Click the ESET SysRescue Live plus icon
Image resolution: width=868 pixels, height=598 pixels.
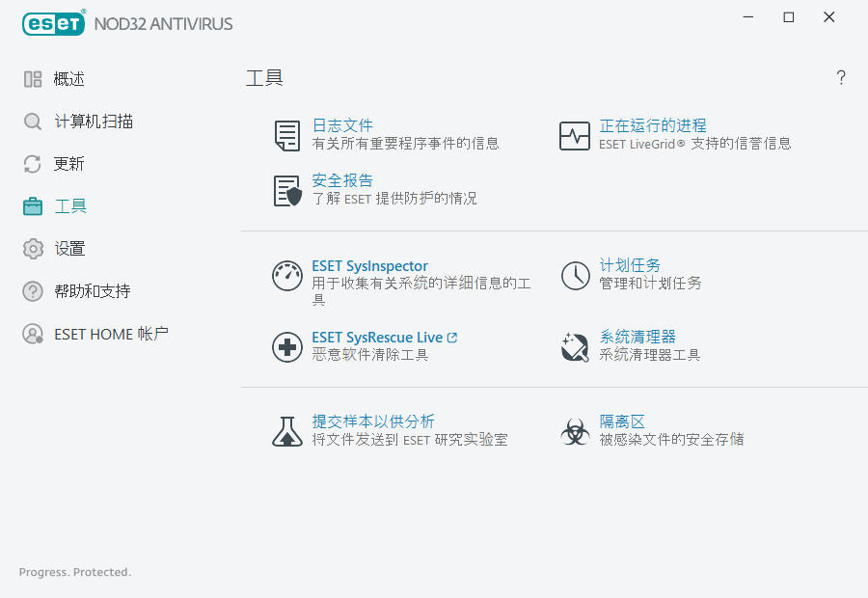pyautogui.click(x=286, y=346)
